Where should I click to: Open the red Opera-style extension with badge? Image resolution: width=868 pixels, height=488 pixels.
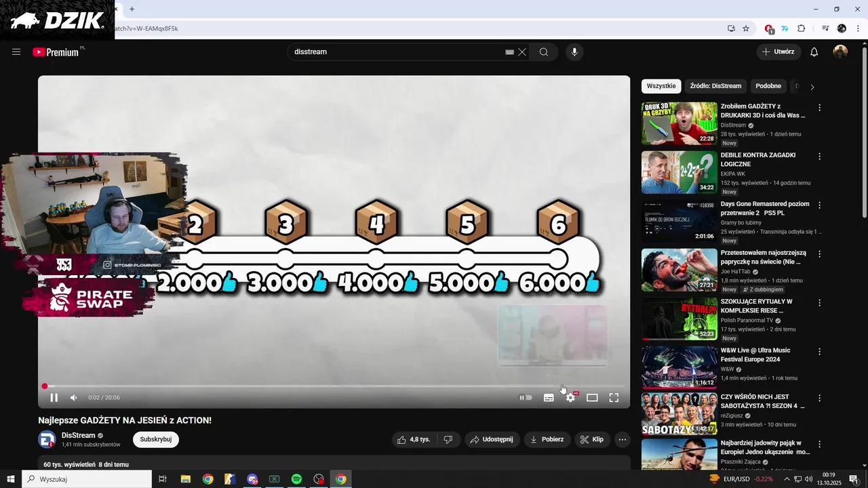769,28
